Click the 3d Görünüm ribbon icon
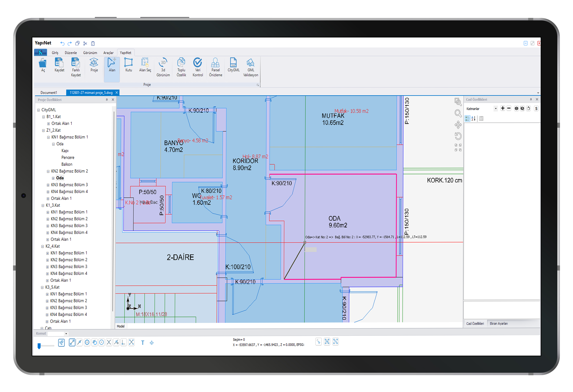 click(x=163, y=63)
